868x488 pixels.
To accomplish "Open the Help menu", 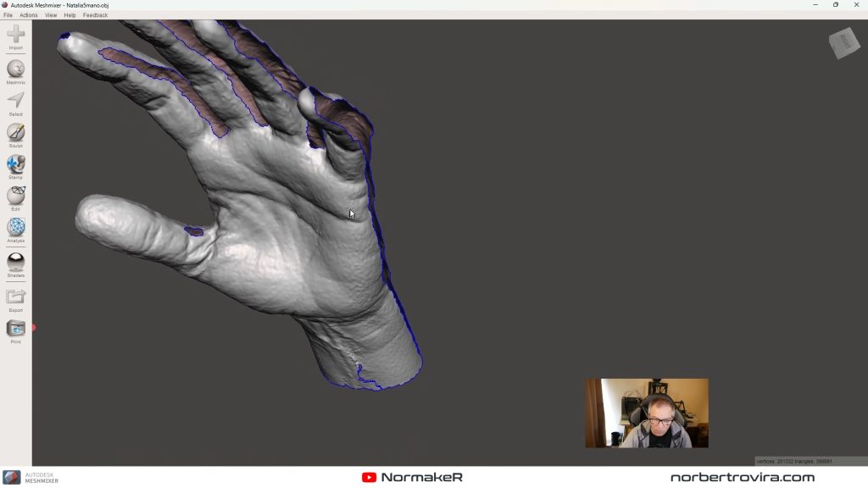I will 70,15.
